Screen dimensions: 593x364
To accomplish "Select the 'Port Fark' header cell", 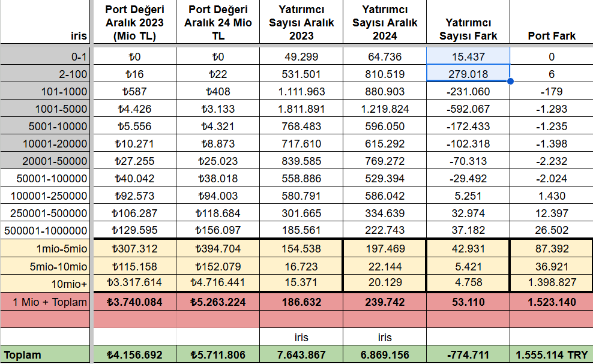I will (x=552, y=22).
